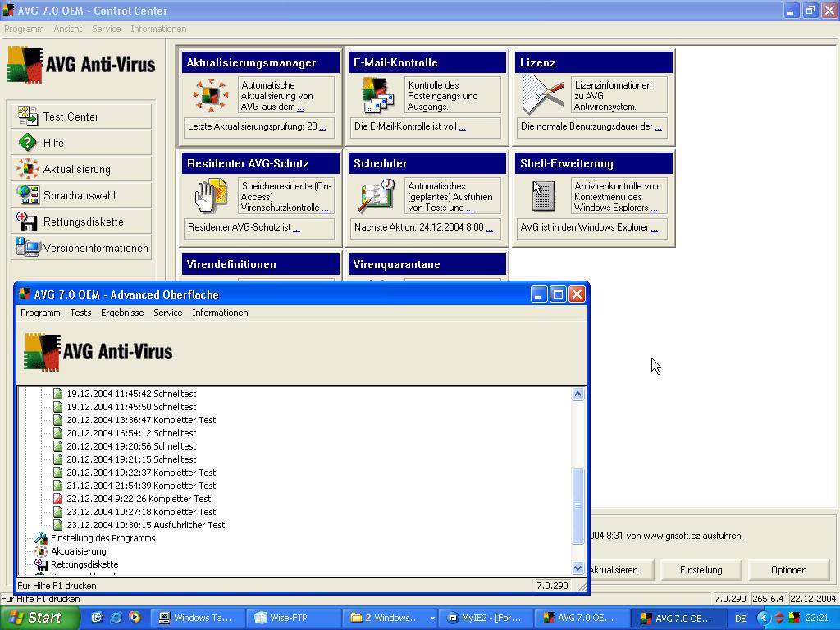Click the Optionen button

point(788,570)
